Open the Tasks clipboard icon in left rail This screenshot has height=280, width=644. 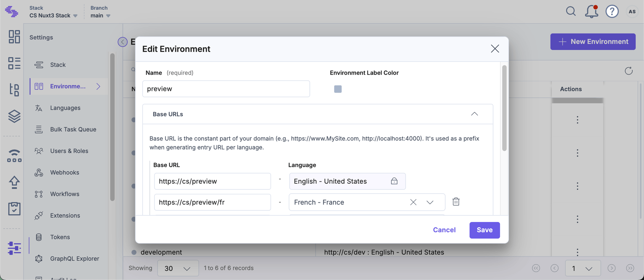pos(14,208)
